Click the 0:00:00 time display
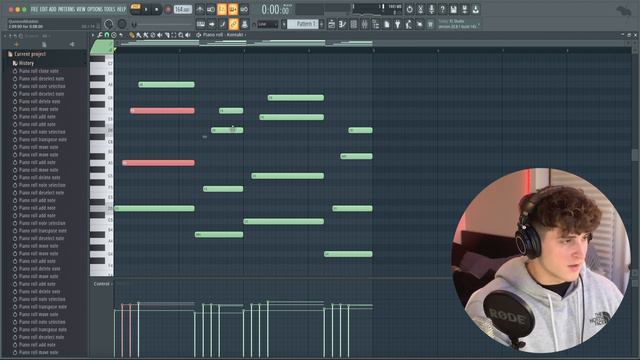 tap(276, 9)
